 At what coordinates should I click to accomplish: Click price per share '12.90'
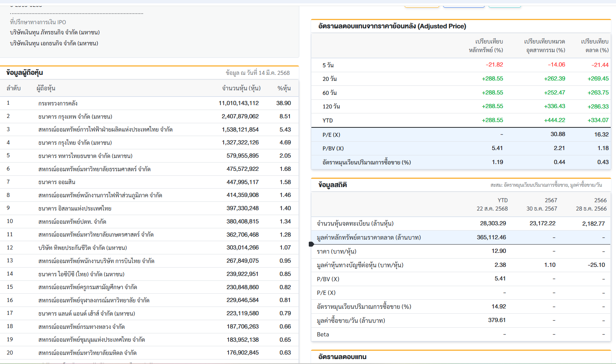(x=499, y=251)
